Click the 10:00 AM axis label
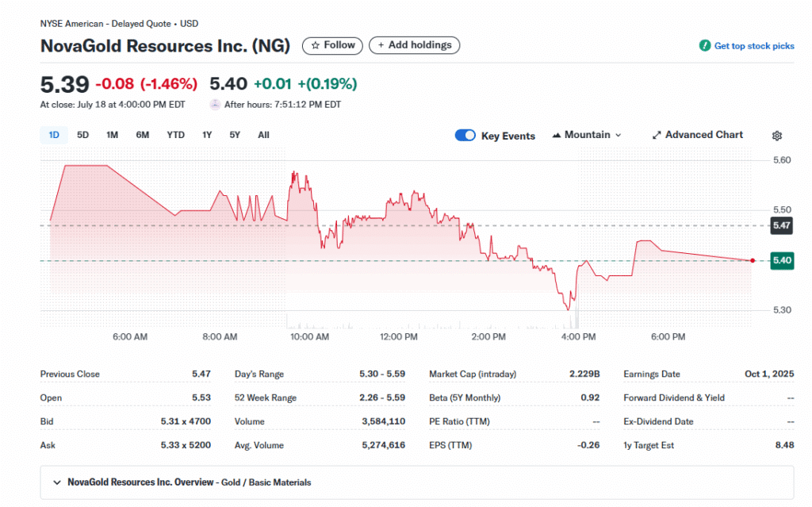 [310, 337]
